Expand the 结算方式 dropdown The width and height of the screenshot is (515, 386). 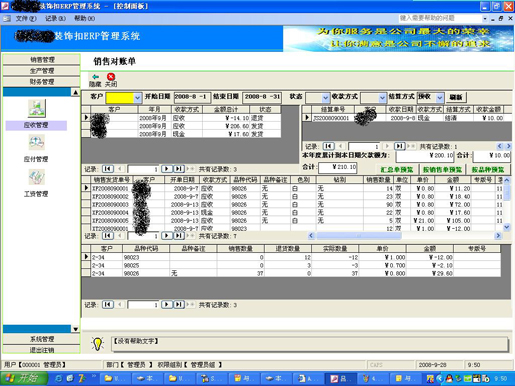tap(440, 98)
